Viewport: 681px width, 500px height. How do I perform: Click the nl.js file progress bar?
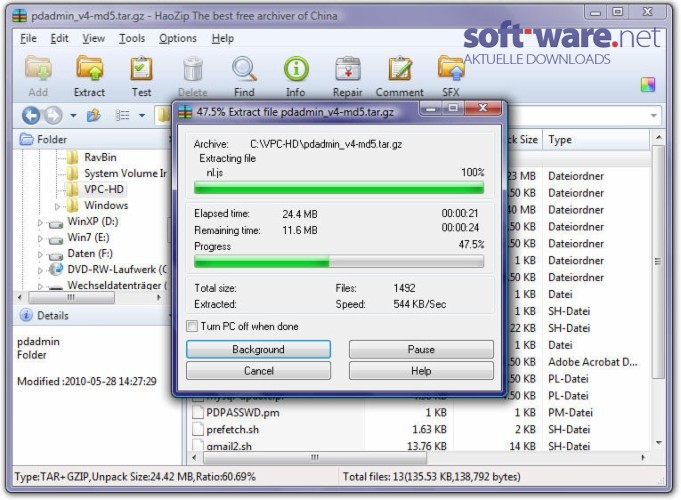coord(339,188)
